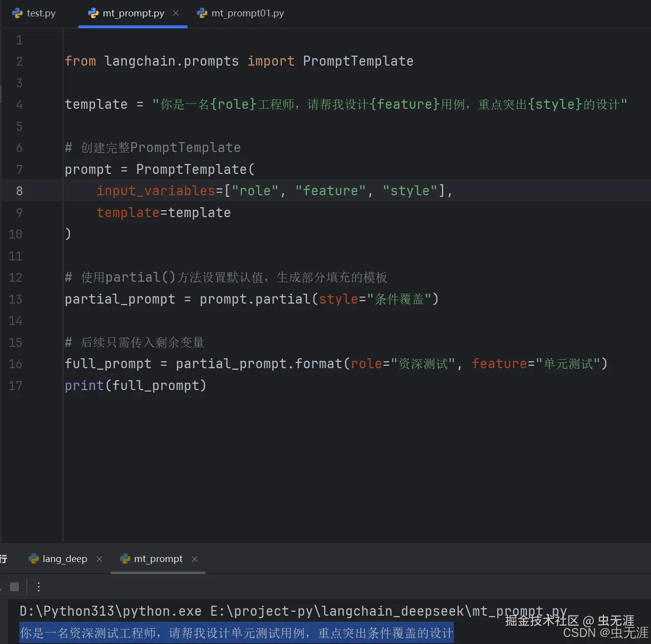The height and width of the screenshot is (644, 651).
Task: Click line number 8 in the gutter
Action: [x=19, y=191]
